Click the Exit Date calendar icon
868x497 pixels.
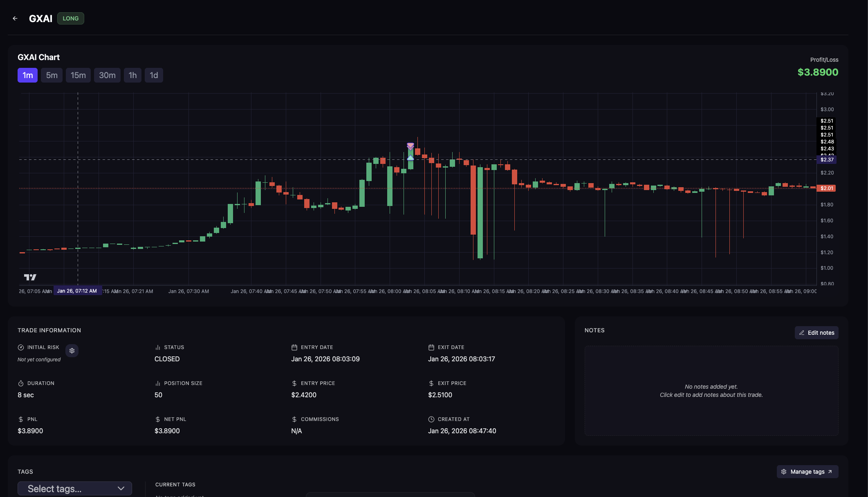(x=431, y=347)
